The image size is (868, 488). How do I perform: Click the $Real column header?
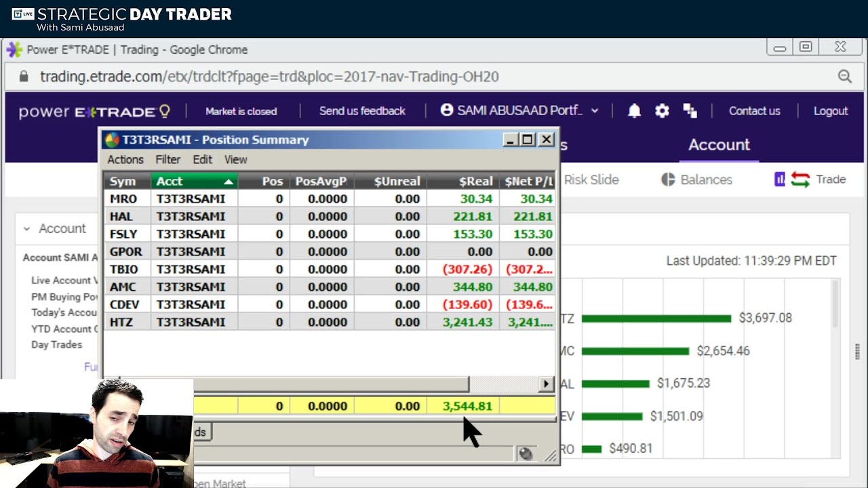pos(463,181)
